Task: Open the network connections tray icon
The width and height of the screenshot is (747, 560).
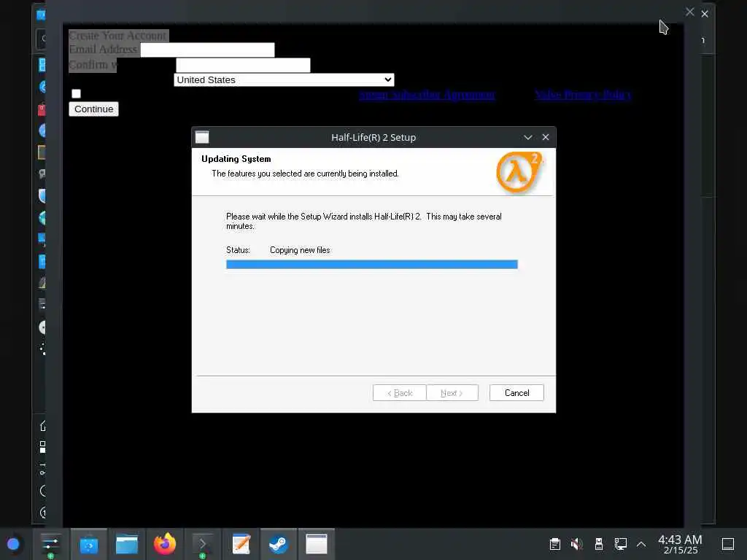Action: pyautogui.click(x=621, y=544)
